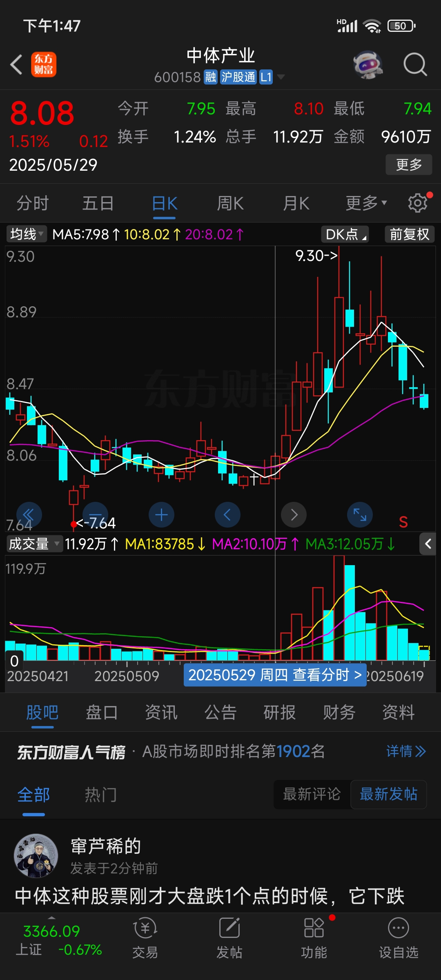This screenshot has height=980, width=441.
Task: Jump to earliest with double-left arrow
Action: (29, 514)
